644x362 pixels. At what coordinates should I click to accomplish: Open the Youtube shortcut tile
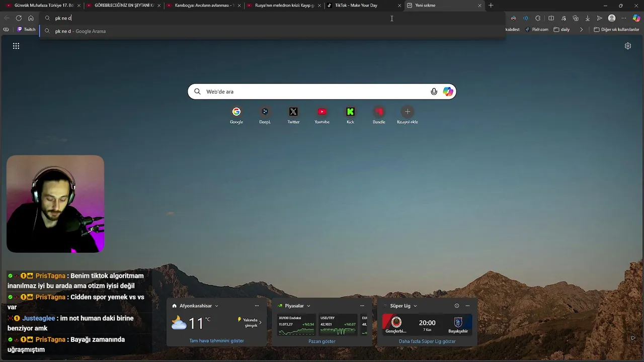tap(322, 115)
